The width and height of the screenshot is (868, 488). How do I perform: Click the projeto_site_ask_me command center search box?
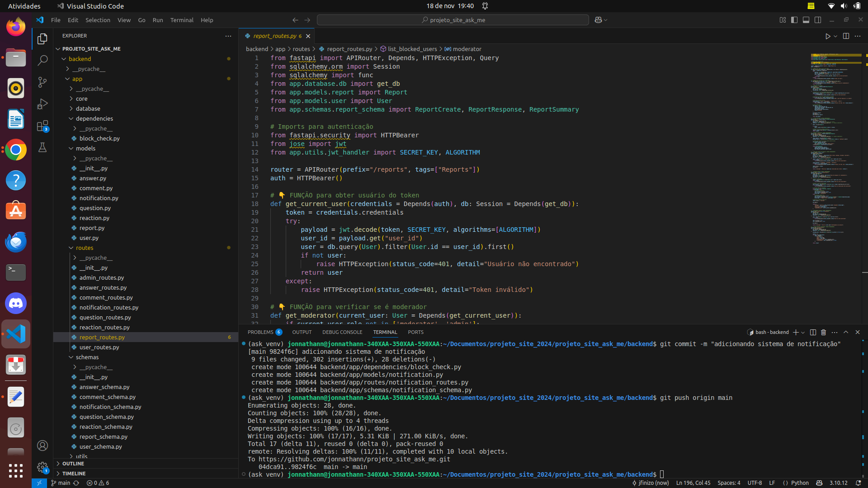[x=453, y=20]
